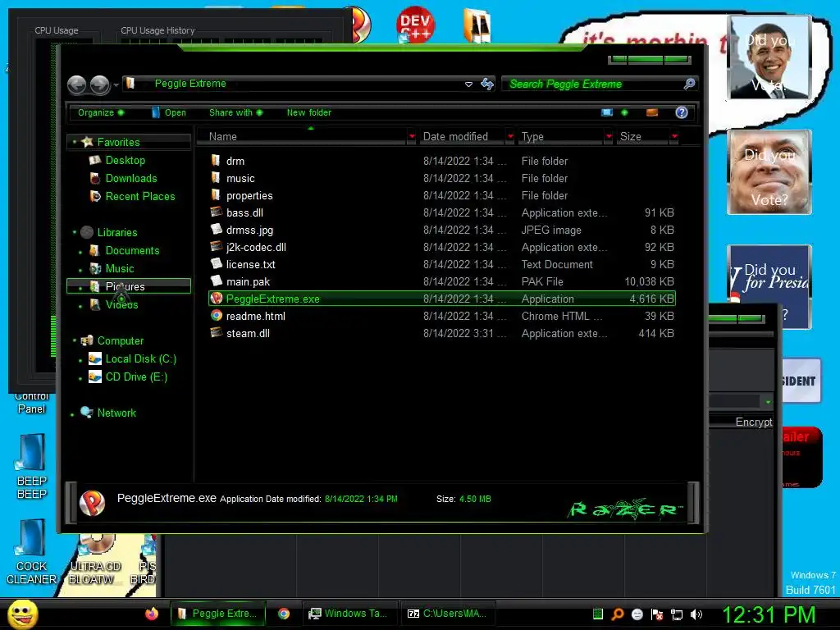Select steam.dll in the file list
The height and width of the screenshot is (630, 840).
click(x=442, y=333)
